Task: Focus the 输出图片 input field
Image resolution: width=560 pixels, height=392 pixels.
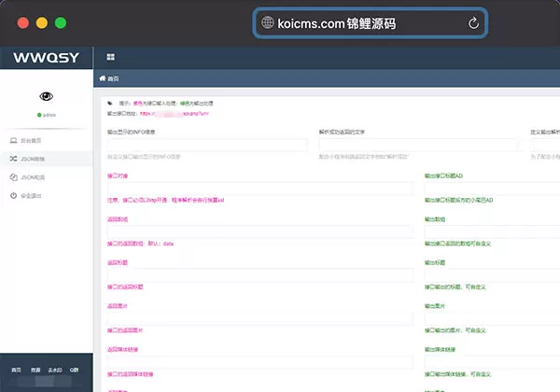Action: [492, 319]
